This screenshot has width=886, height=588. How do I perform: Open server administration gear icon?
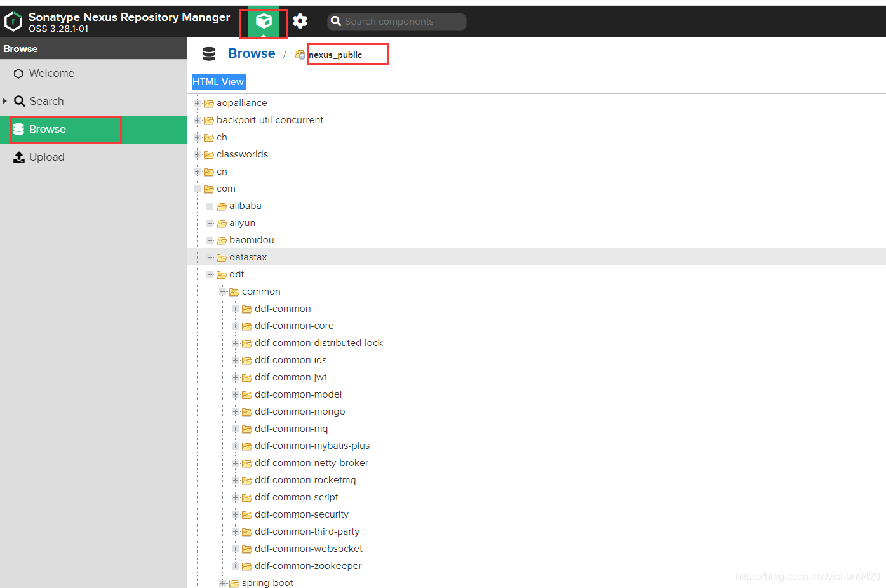pos(300,21)
